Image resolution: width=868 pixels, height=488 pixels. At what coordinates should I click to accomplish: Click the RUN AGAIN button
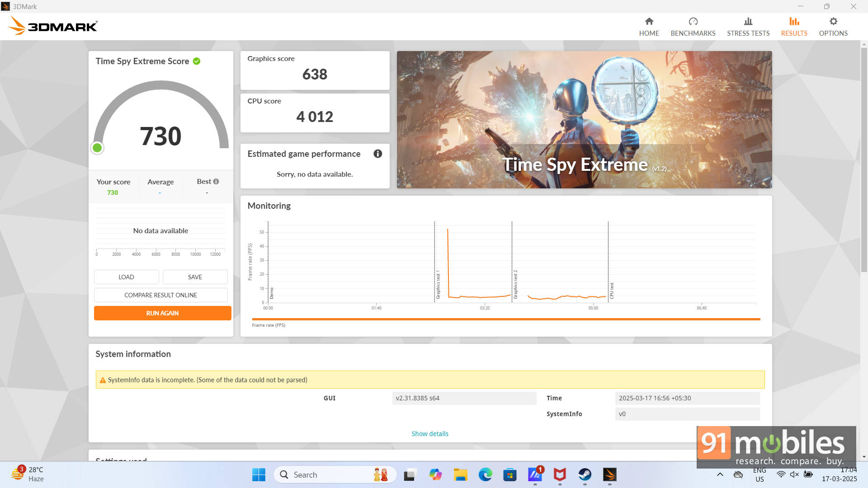(x=162, y=313)
